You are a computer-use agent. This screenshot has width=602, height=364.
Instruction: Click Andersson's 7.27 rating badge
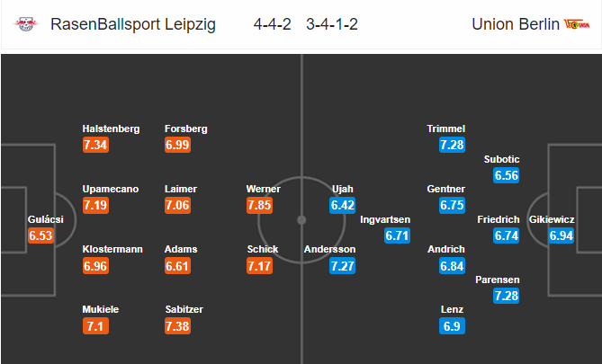point(343,266)
